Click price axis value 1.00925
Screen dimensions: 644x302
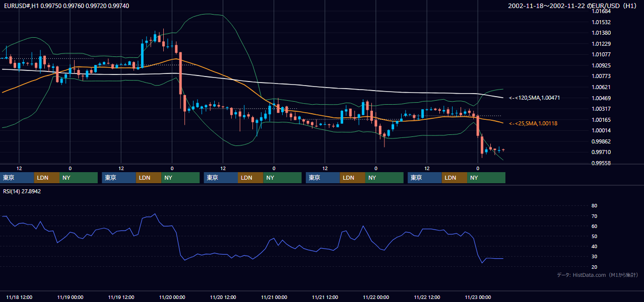[602, 65]
